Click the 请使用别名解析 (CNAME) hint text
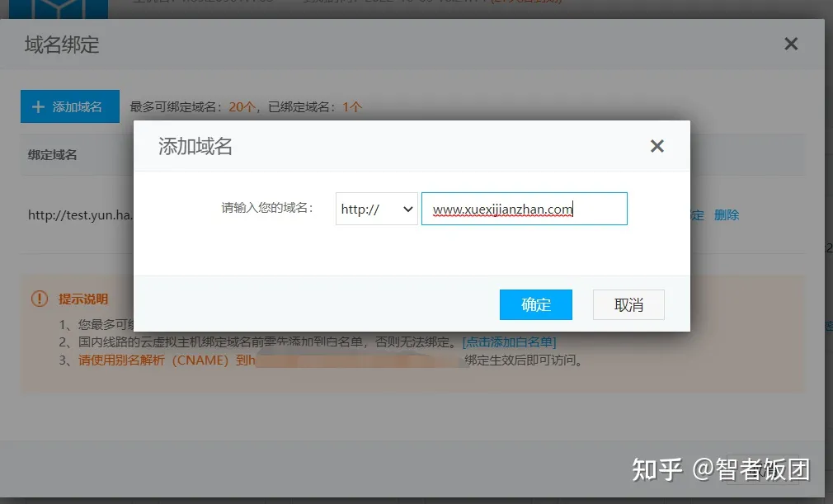 tap(153, 360)
